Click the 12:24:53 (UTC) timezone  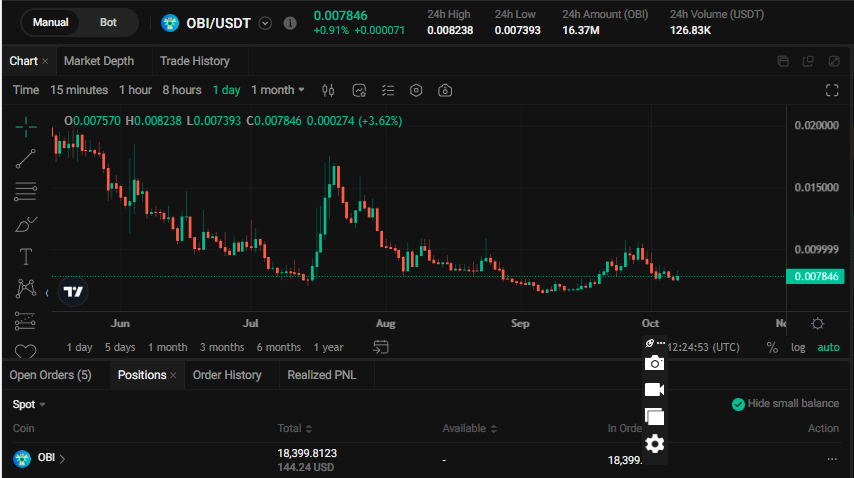[x=703, y=347]
